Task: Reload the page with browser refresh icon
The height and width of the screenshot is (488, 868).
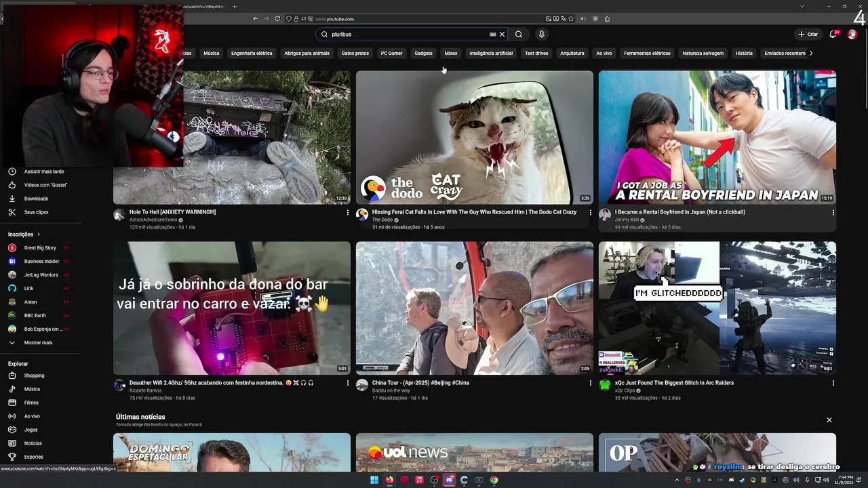Action: pyautogui.click(x=277, y=18)
